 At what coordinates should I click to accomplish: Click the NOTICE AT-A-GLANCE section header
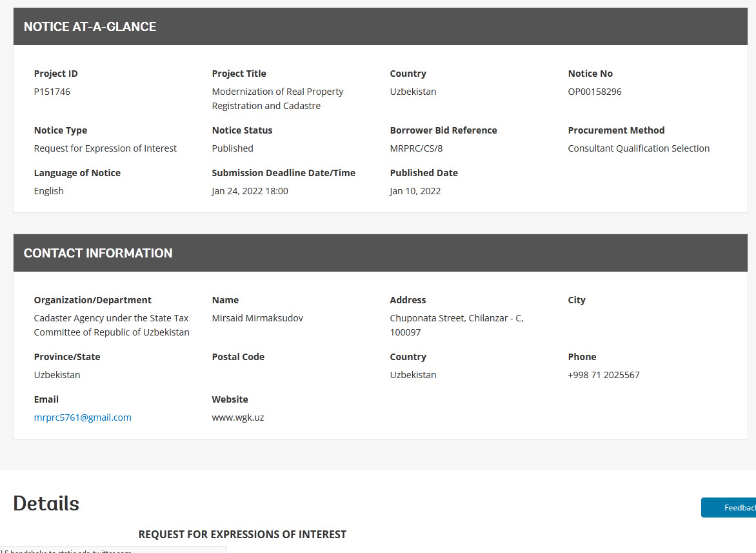point(90,26)
